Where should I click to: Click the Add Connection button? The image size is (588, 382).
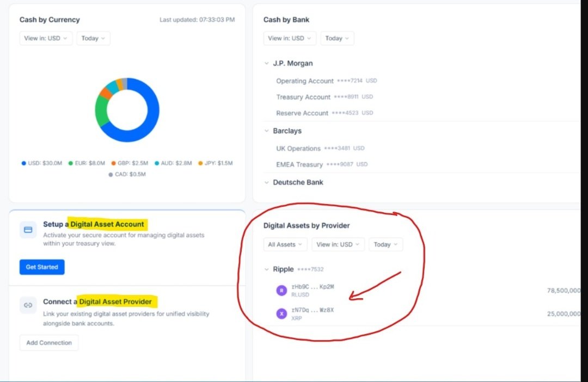tap(49, 343)
